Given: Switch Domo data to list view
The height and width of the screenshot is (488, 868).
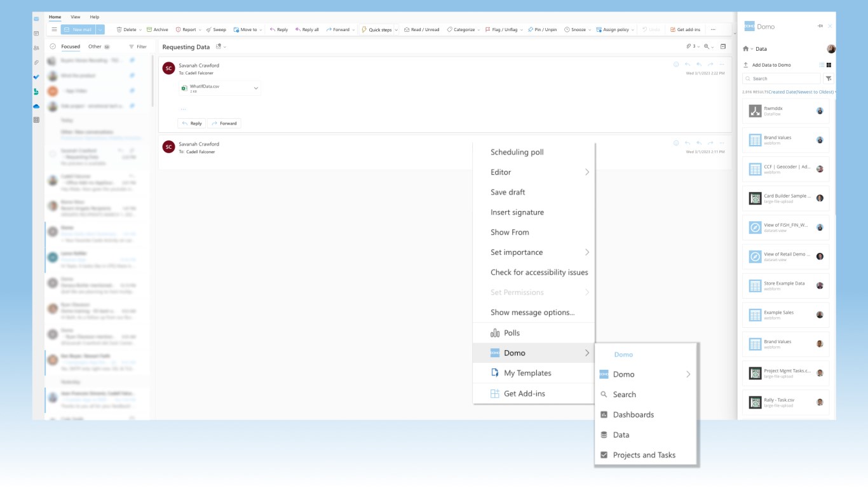Looking at the screenshot, I should click(x=822, y=65).
